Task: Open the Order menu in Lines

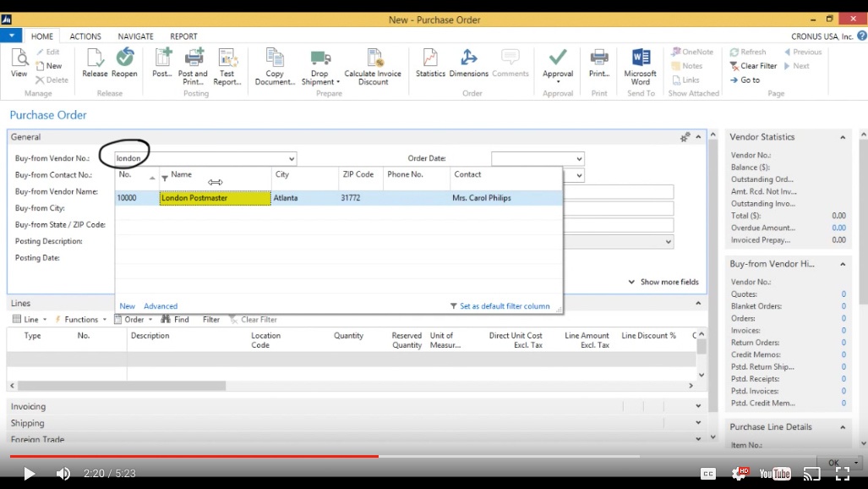Action: point(134,319)
